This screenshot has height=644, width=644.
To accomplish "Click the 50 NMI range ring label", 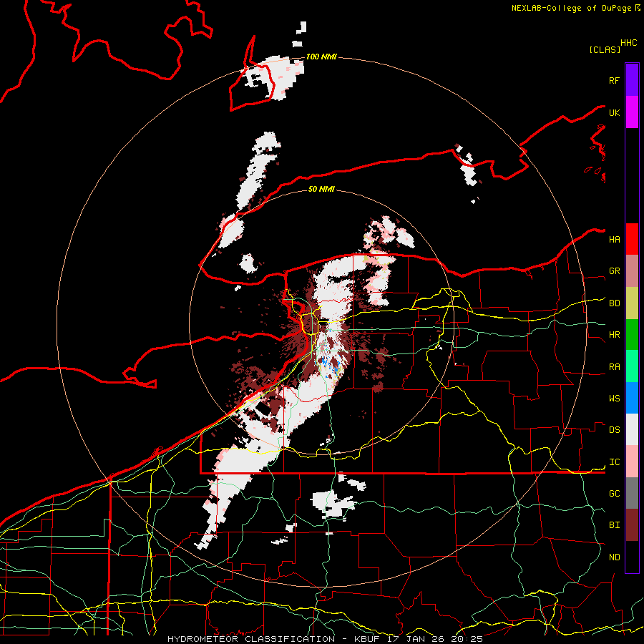I will 321,189.
